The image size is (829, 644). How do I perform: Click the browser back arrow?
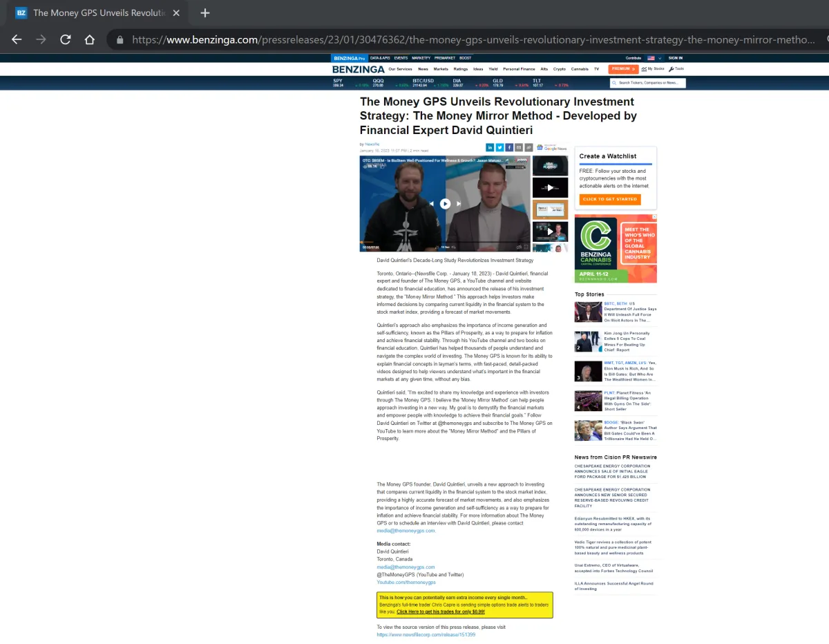[17, 39]
